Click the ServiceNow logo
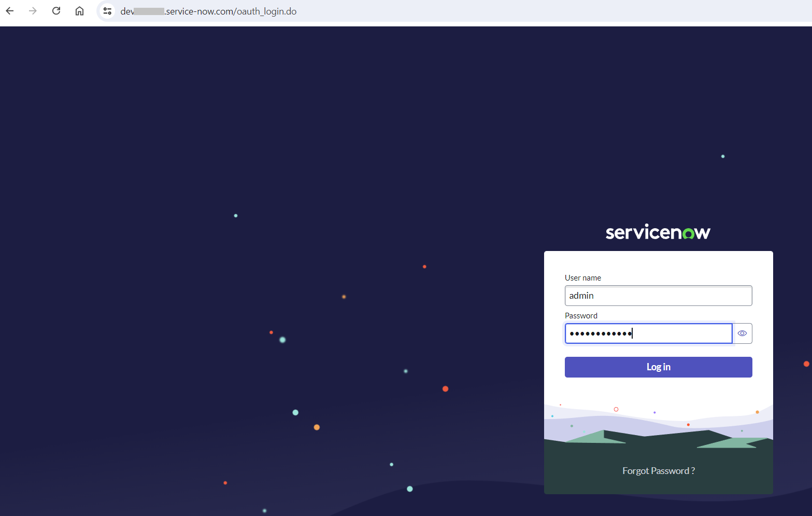The image size is (812, 516). [x=658, y=232]
